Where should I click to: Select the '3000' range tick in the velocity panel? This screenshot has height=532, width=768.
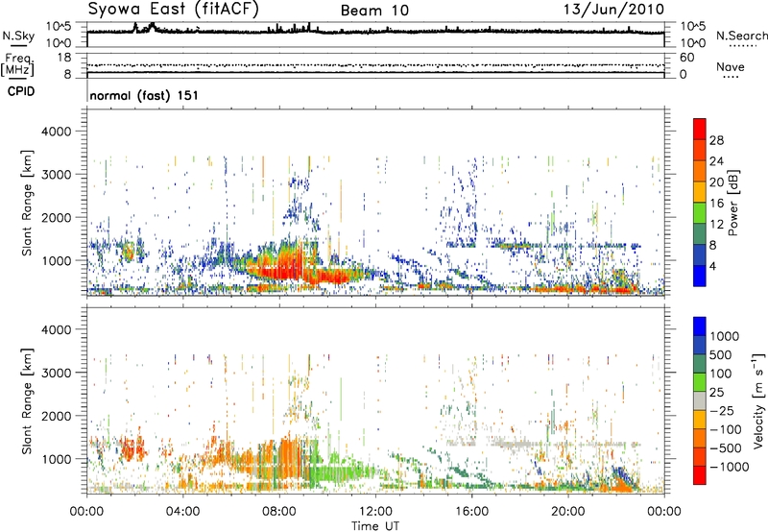[x=56, y=373]
